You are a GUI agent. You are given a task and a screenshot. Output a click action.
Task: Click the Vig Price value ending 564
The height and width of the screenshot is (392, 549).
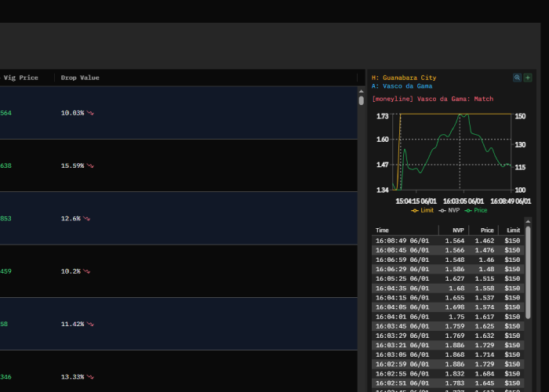[5, 113]
